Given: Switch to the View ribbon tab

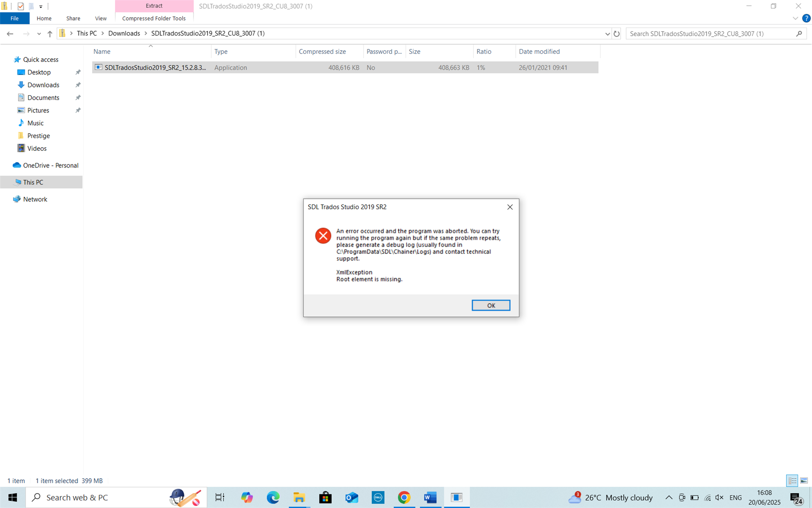Looking at the screenshot, I should tap(101, 18).
